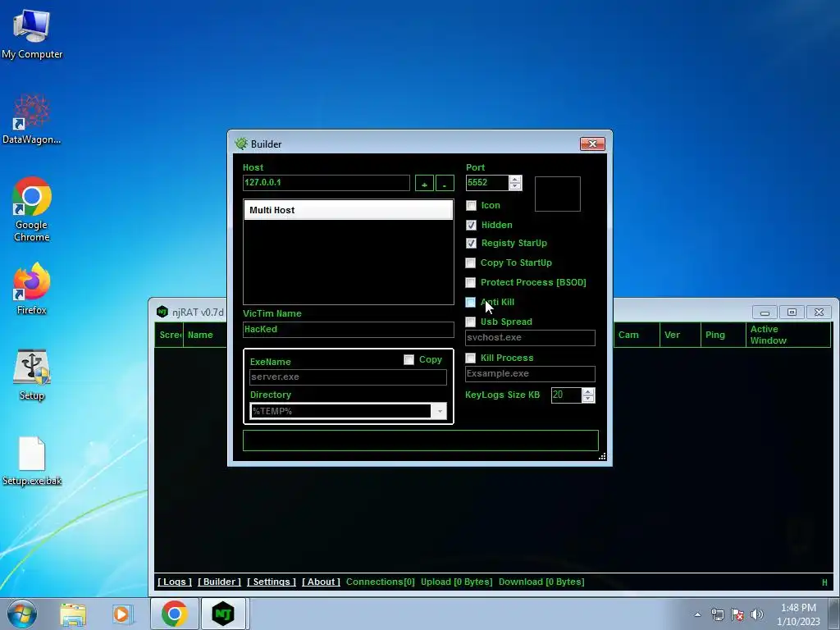Expand the Directory %TEMP% dropdown
Image resolution: width=840 pixels, height=630 pixels.
click(x=440, y=412)
